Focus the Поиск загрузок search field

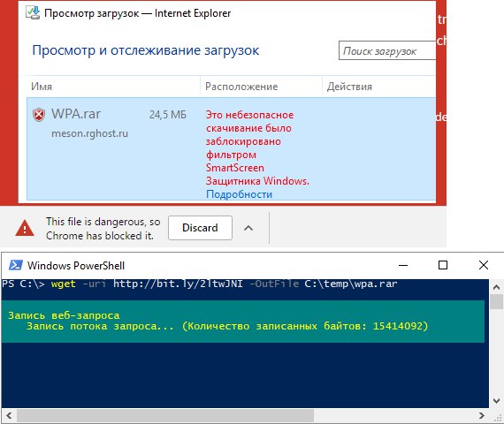click(387, 50)
